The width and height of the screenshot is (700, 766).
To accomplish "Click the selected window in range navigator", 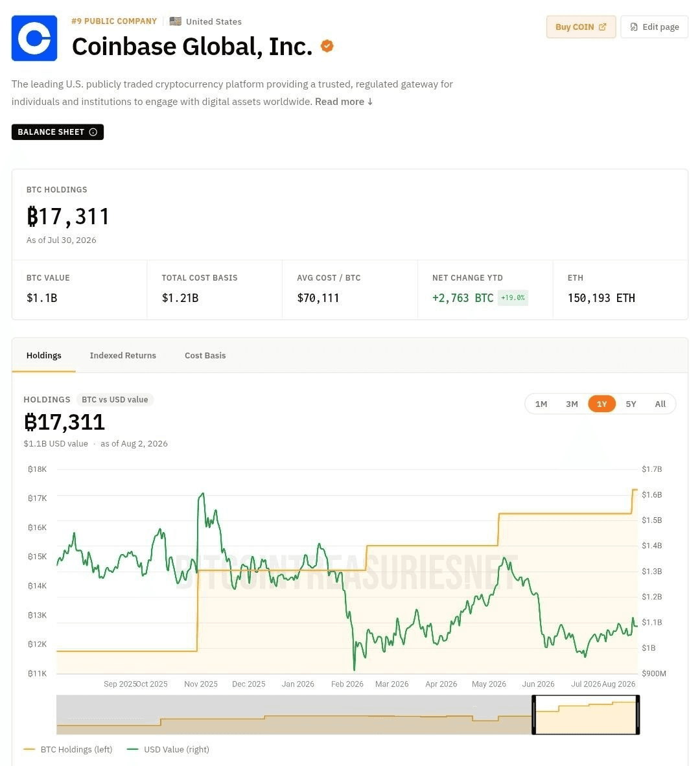I will [586, 715].
